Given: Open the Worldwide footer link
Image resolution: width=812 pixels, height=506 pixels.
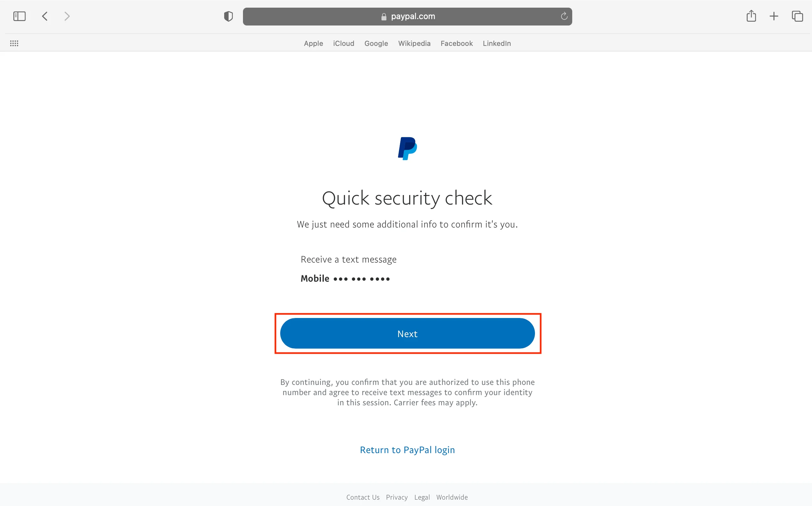Looking at the screenshot, I should click(452, 497).
